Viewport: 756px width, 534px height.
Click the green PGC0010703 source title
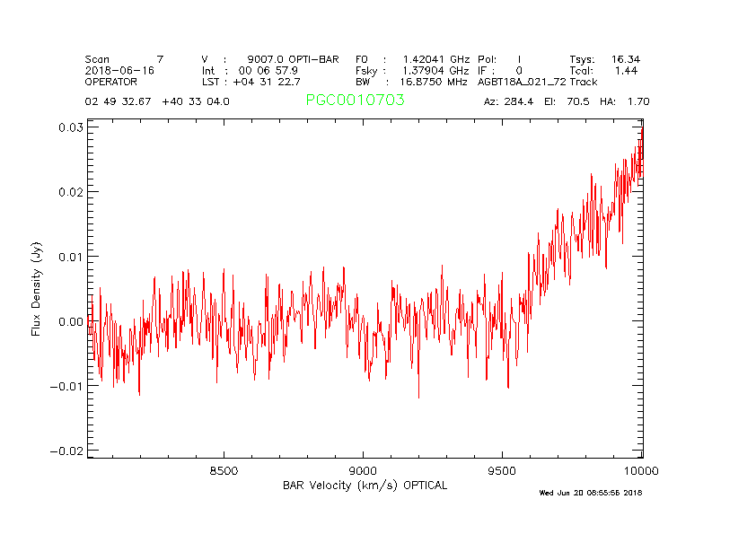[x=355, y=101]
